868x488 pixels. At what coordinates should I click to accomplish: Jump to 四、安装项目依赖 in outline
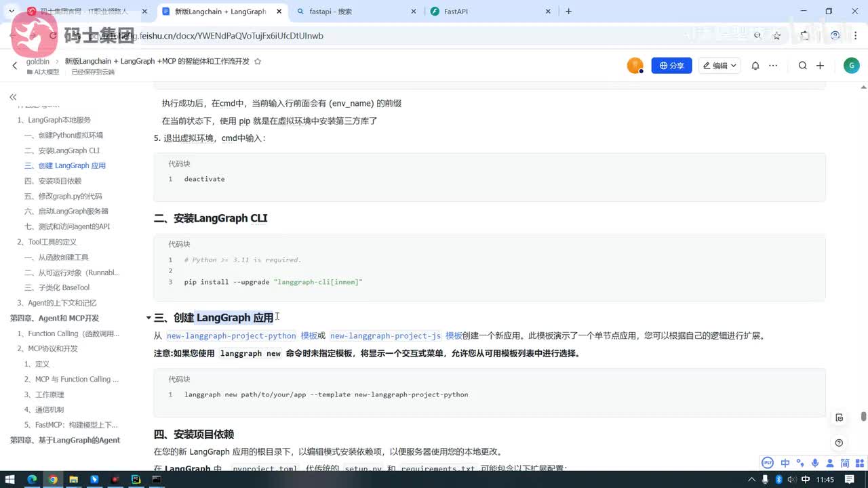pos(53,181)
